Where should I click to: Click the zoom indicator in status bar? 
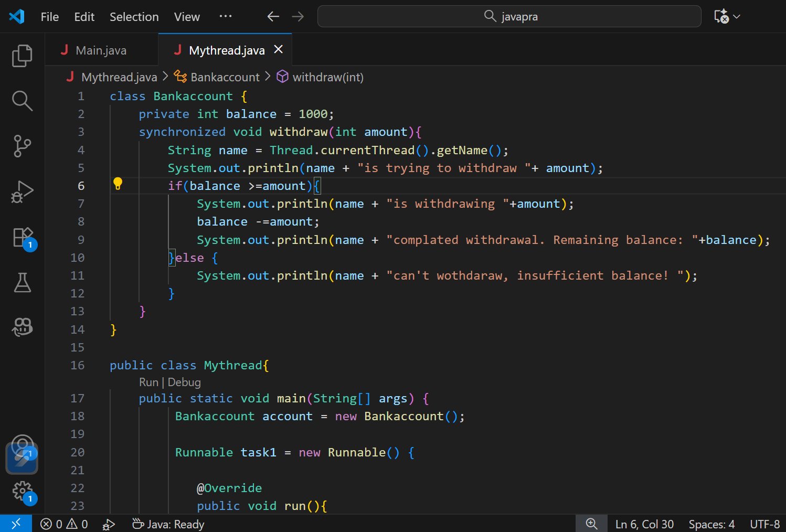(x=591, y=524)
